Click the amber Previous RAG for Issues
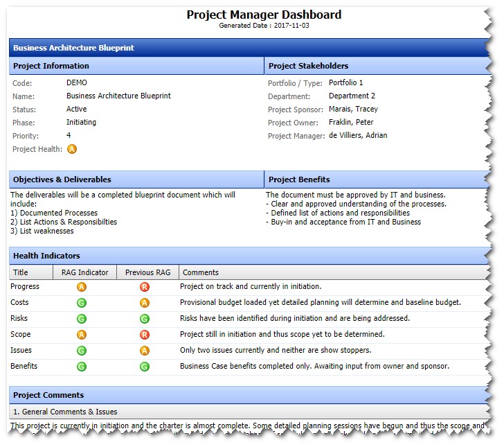Screen dimensions: 504x447 [x=145, y=351]
